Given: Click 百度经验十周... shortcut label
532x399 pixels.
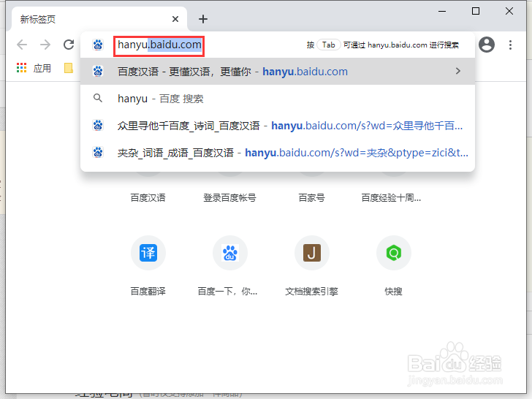Looking at the screenshot, I should pos(391,198).
